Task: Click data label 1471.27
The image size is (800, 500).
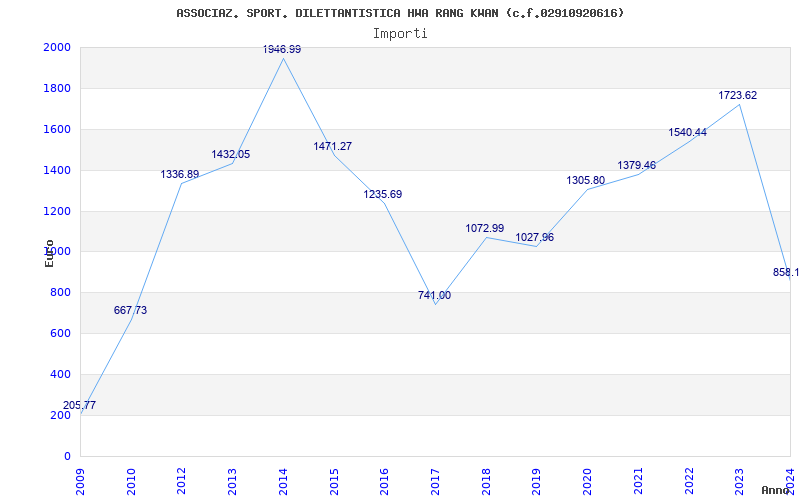Action: click(333, 146)
